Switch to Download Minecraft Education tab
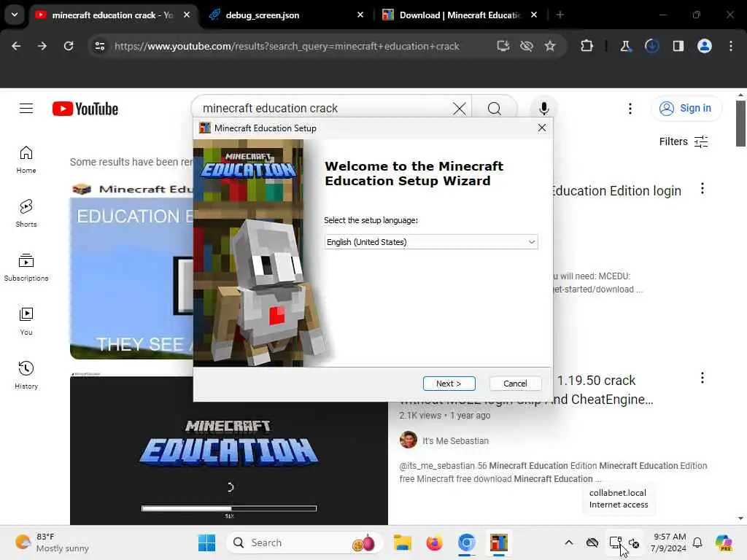747x560 pixels. [x=460, y=15]
